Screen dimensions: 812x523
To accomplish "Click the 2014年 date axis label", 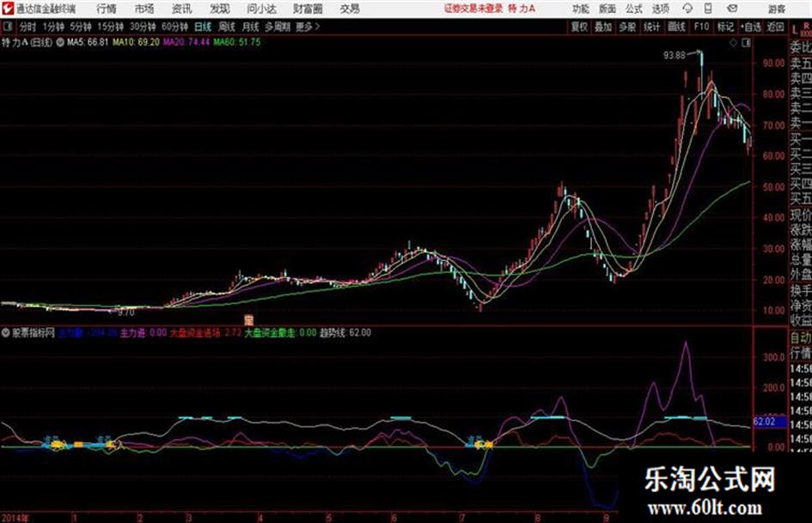I will point(16,517).
